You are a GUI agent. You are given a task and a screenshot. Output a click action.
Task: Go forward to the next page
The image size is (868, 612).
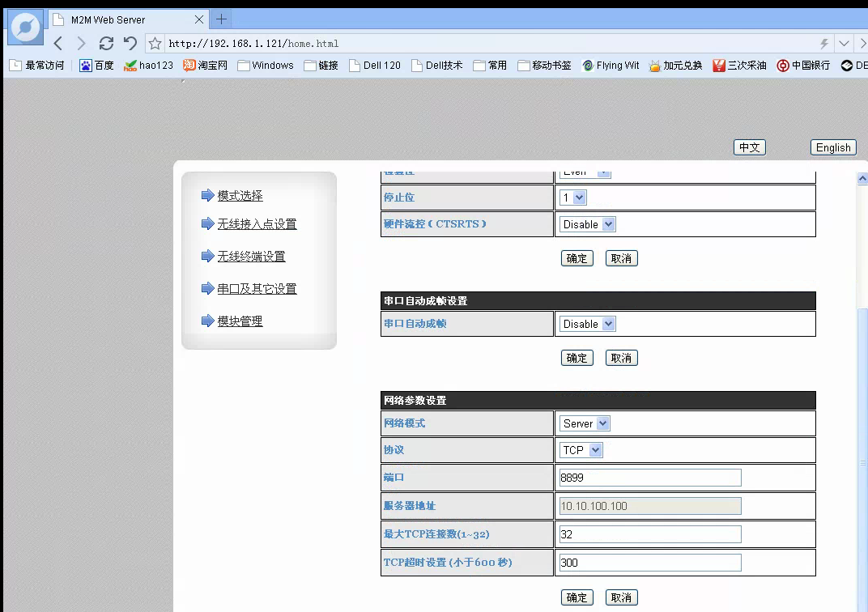(81, 43)
